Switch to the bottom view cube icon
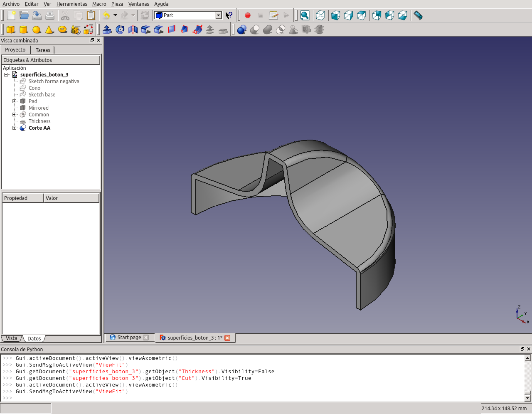Image resolution: width=532 pixels, height=414 pixels. 390,15
